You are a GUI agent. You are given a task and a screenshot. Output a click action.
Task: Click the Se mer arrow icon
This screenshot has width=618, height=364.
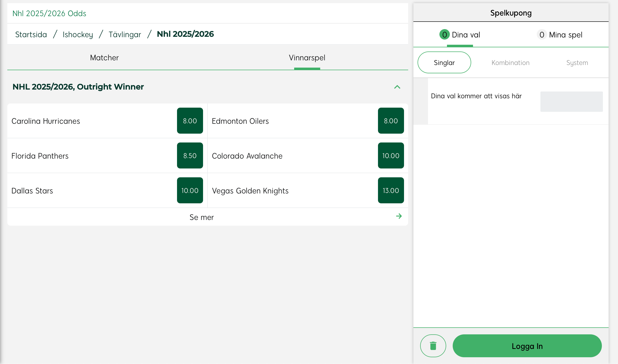pyautogui.click(x=399, y=216)
